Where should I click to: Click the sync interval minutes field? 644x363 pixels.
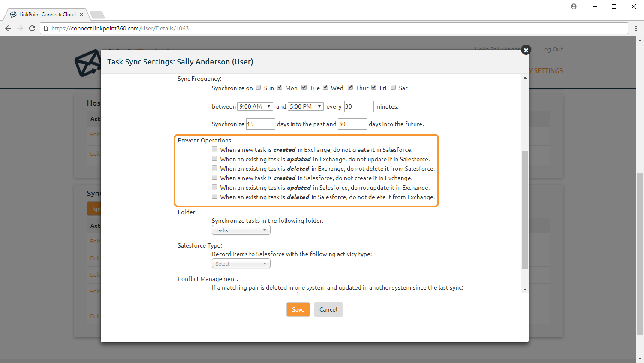[358, 106]
